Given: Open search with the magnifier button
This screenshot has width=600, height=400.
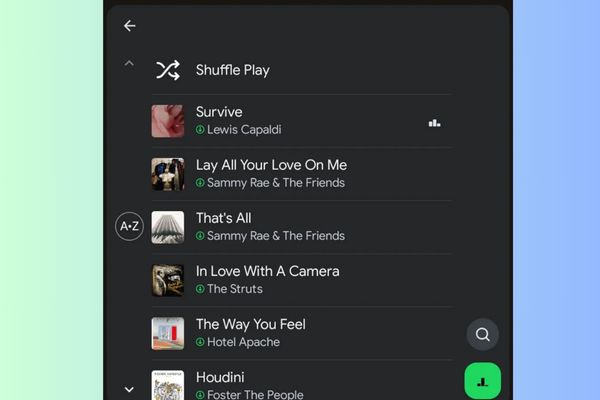Looking at the screenshot, I should (482, 334).
